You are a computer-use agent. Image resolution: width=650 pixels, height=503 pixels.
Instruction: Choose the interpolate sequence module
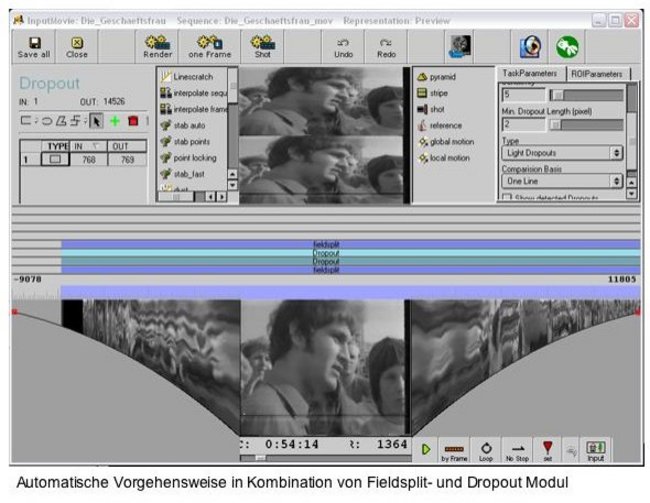tap(194, 93)
